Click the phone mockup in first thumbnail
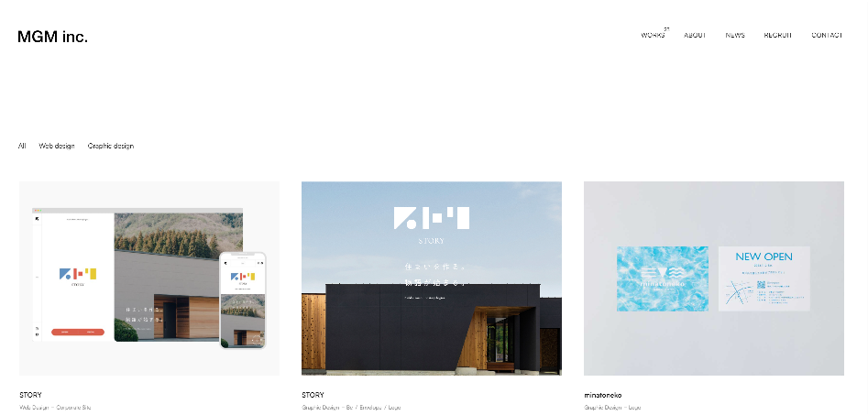This screenshot has height=415, width=868. coord(243,300)
